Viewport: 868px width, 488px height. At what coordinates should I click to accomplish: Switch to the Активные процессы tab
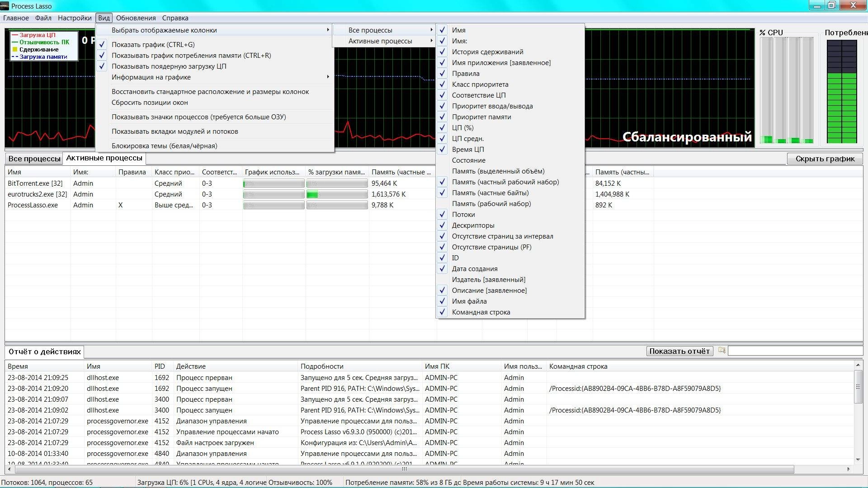click(104, 158)
